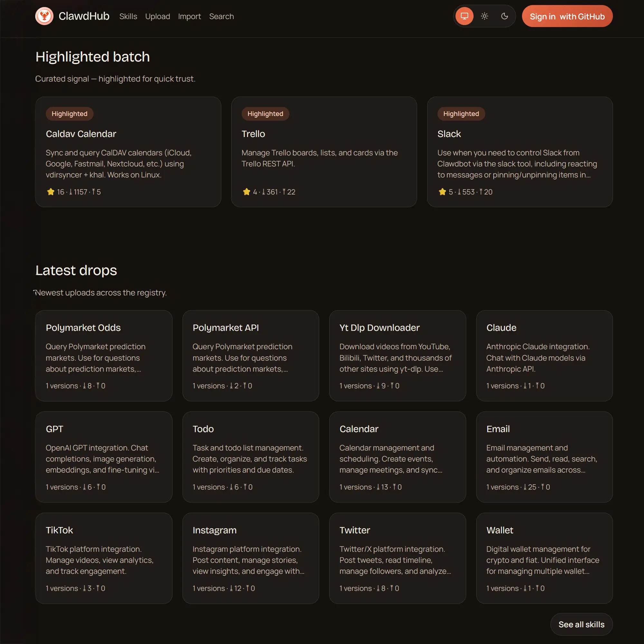
Task: Sign in with GitHub
Action: pos(567,16)
